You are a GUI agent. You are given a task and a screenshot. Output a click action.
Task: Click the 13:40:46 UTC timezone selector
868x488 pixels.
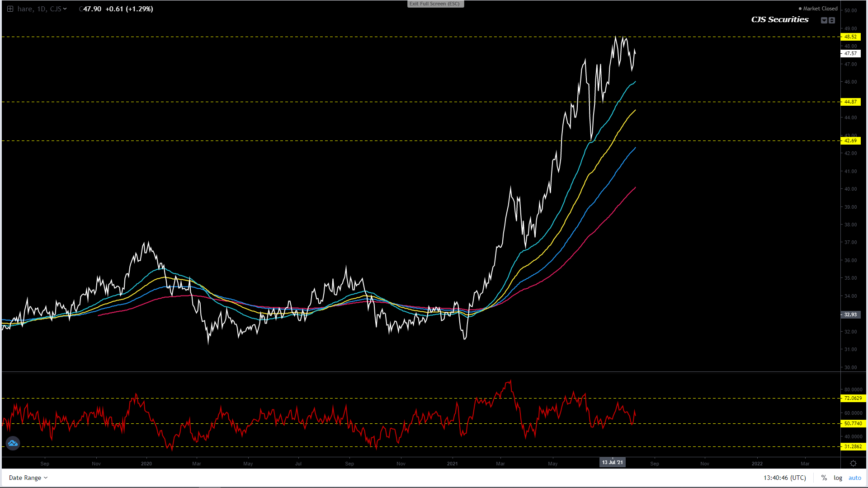pos(784,478)
